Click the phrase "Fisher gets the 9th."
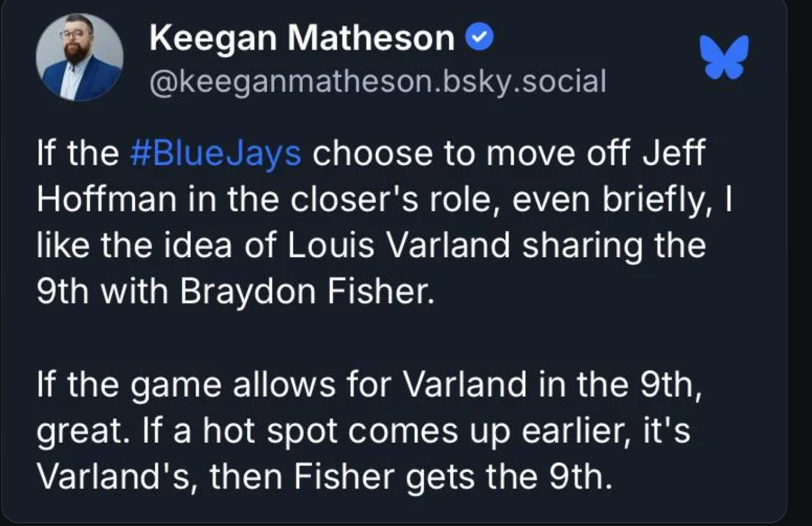 (x=453, y=477)
